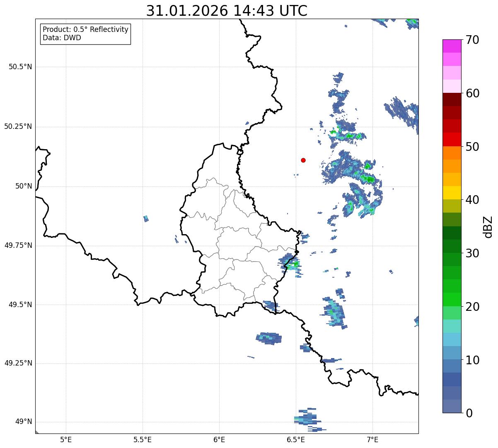498x448 pixels.
Task: Click the 0 colorbar tick label
Action: (x=469, y=413)
